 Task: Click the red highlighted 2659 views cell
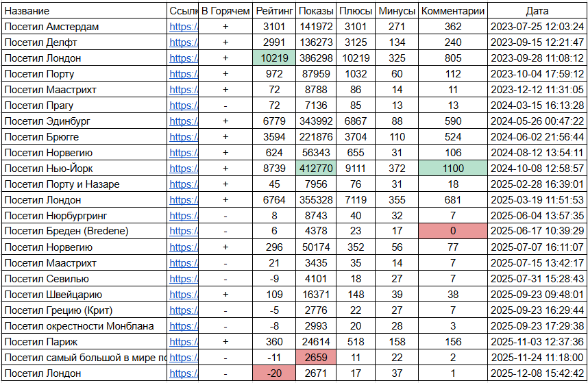point(317,358)
